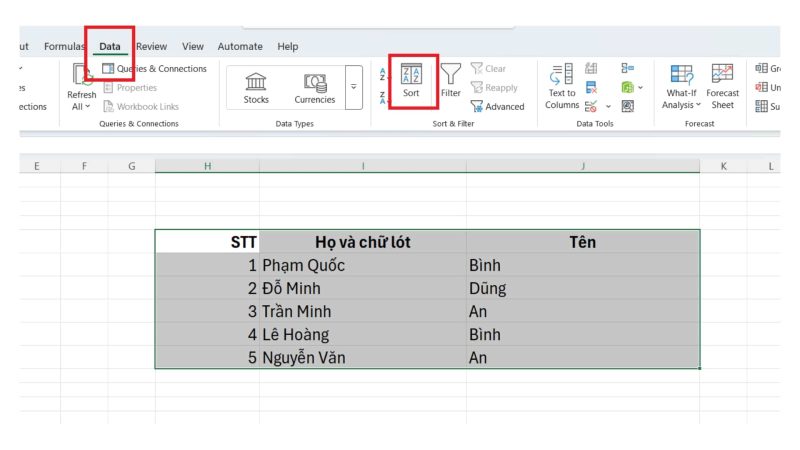The height and width of the screenshot is (450, 800).
Task: Select the cell 'Lê Hoàng'
Action: pyautogui.click(x=363, y=334)
